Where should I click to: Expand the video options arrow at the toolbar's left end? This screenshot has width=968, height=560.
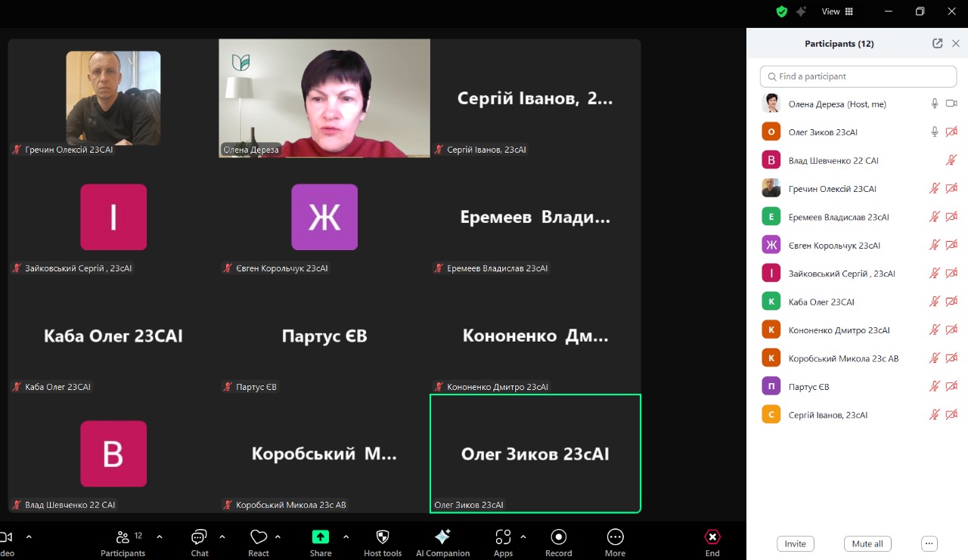pos(29,537)
